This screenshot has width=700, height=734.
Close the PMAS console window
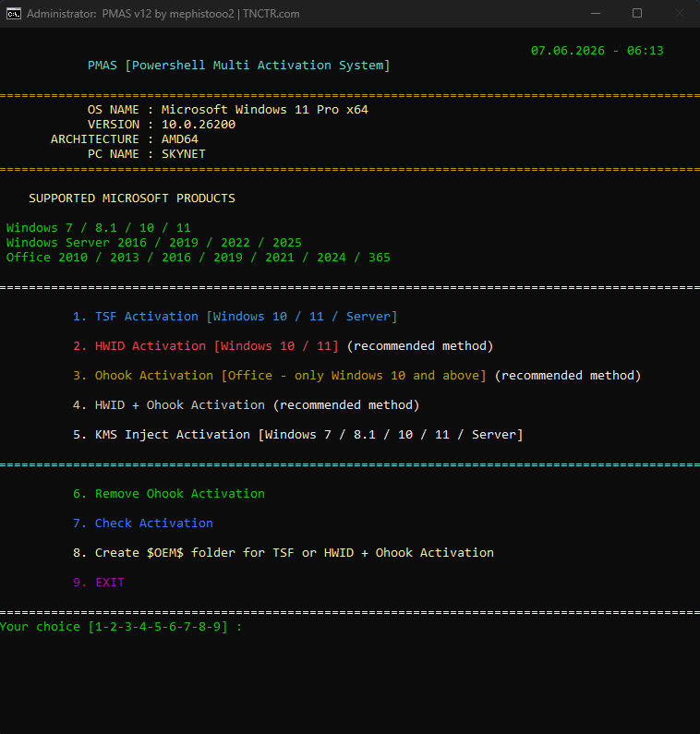(x=679, y=14)
